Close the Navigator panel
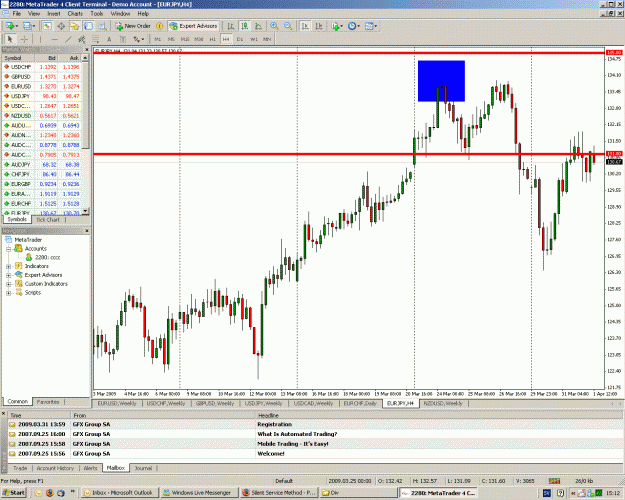 point(86,231)
